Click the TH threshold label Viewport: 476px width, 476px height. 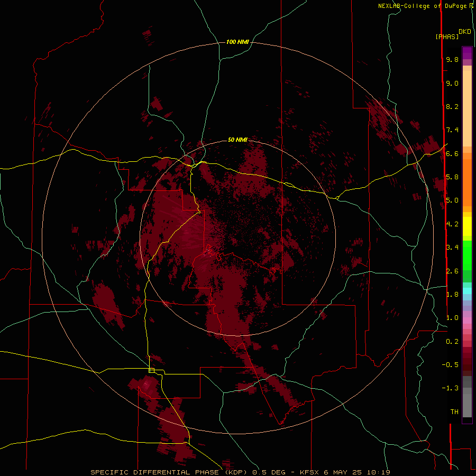pos(454,412)
